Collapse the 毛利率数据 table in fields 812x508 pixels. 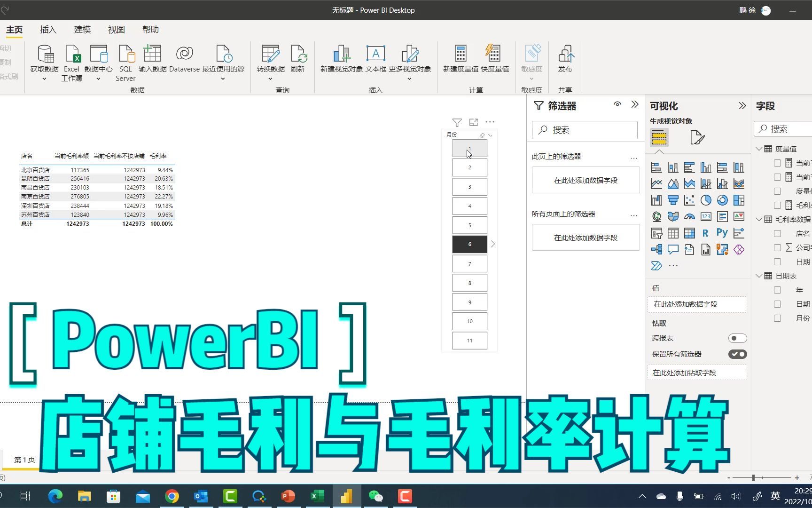(x=759, y=219)
